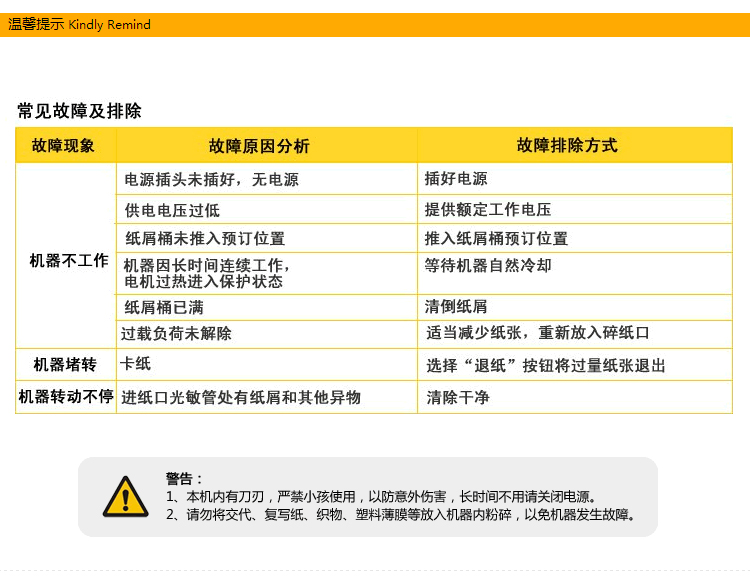This screenshot has height=582, width=750.
Task: Click the yellow warning triangle icon
Action: tap(125, 496)
